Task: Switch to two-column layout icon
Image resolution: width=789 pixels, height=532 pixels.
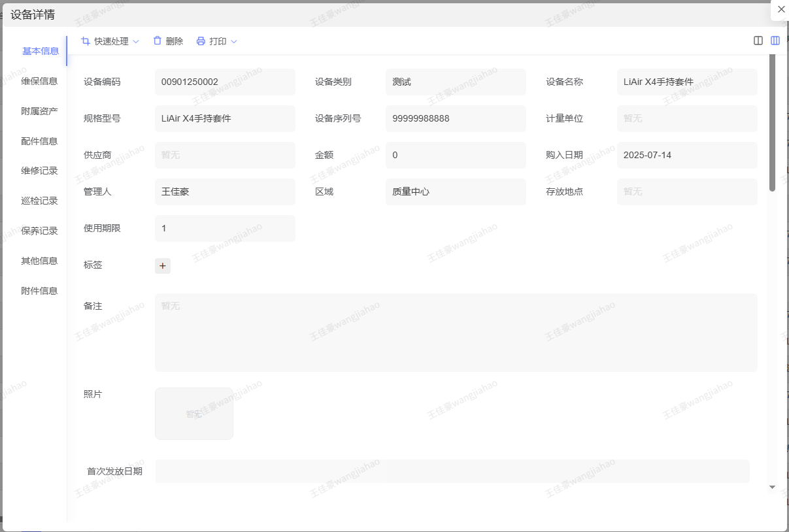Action: click(758, 41)
